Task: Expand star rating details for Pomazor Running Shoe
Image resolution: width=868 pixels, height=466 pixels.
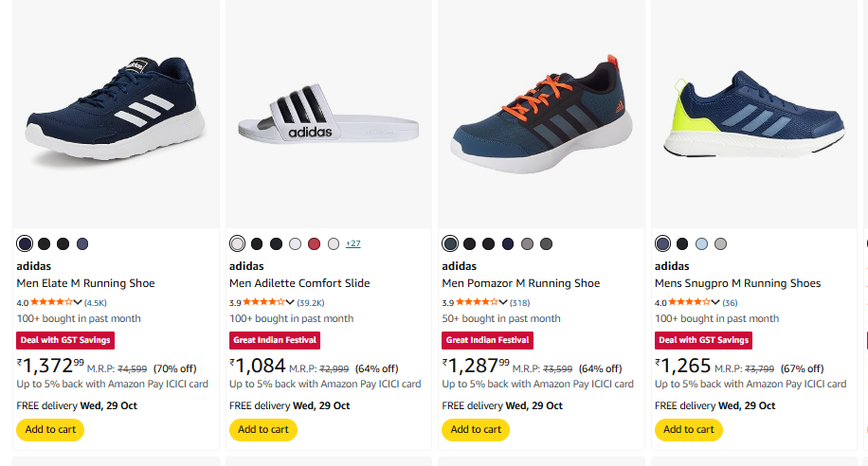Action: coord(503,303)
